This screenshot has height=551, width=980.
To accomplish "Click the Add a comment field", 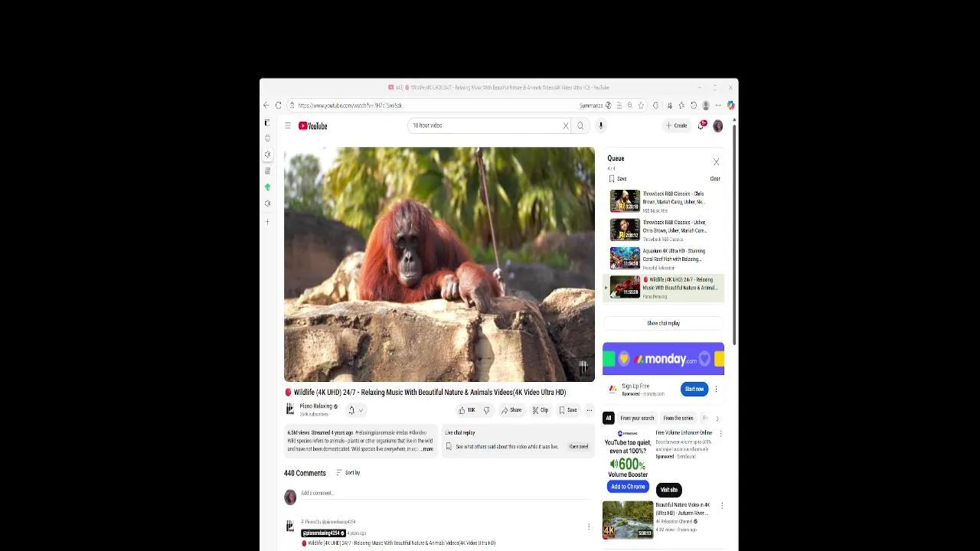I will (x=445, y=494).
